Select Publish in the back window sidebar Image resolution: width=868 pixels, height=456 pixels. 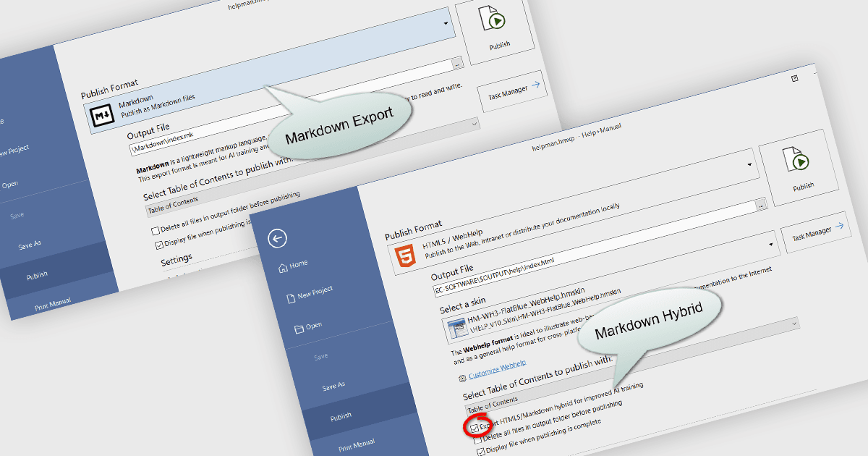pos(37,276)
